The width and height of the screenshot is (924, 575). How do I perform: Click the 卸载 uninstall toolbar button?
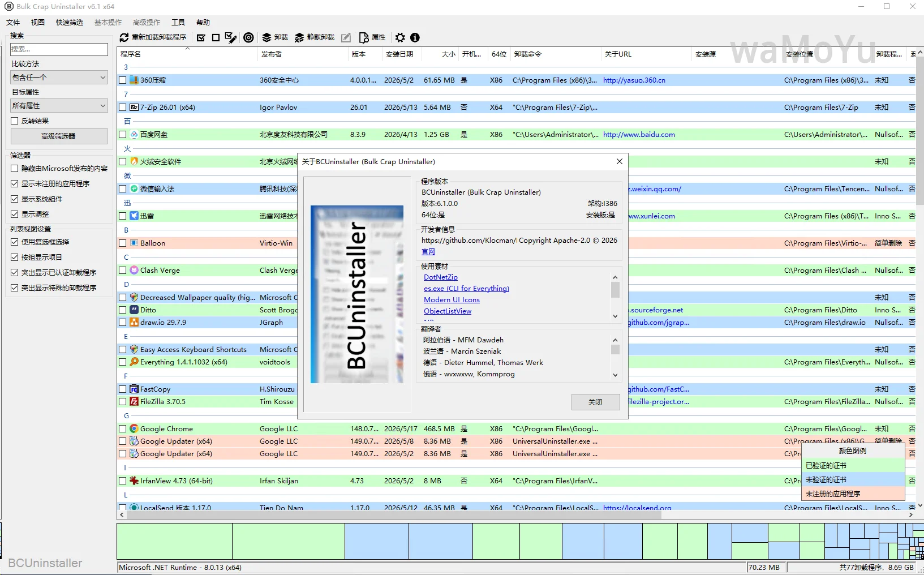pos(275,37)
